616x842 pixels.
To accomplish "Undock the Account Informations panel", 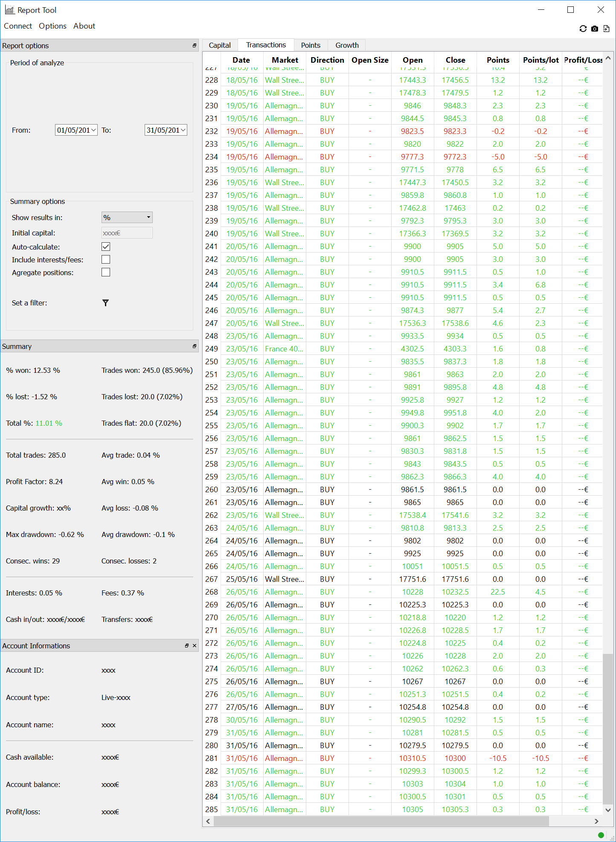I will pyautogui.click(x=187, y=646).
